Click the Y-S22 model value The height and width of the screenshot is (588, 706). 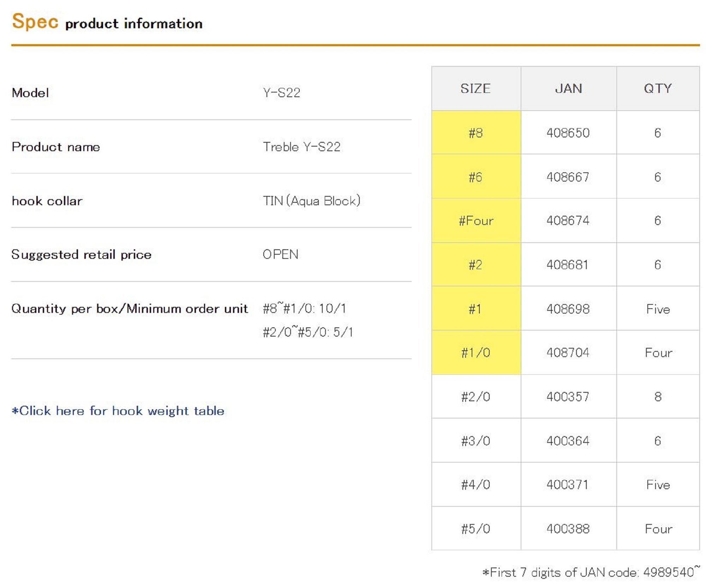click(281, 93)
